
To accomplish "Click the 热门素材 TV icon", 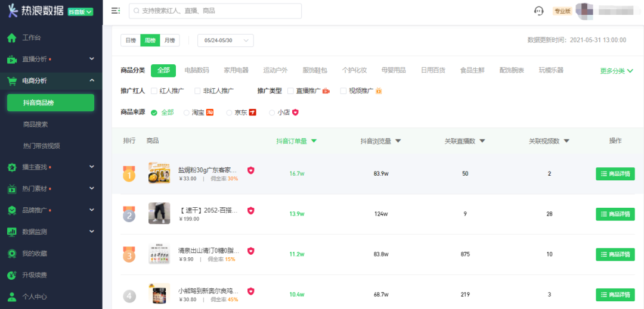I will (x=12, y=189).
